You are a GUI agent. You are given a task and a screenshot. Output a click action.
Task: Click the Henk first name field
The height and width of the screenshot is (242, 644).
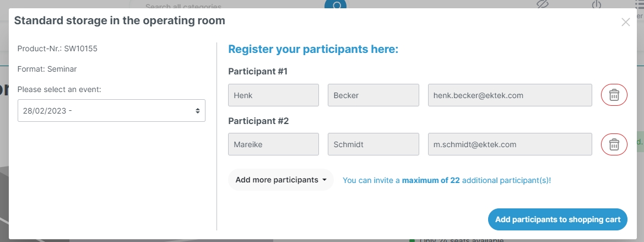[x=273, y=95]
